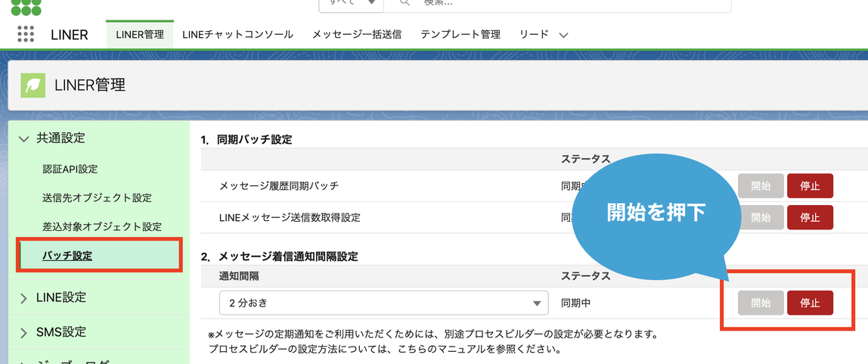This screenshot has height=364, width=868.
Task: Expand the LINE設定 section
Action: click(x=23, y=298)
